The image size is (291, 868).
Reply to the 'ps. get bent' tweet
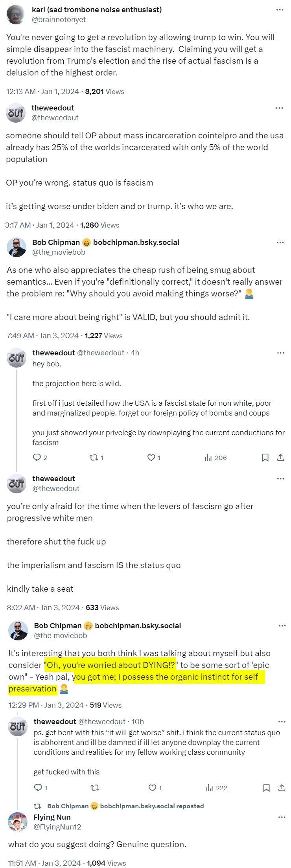[38, 788]
